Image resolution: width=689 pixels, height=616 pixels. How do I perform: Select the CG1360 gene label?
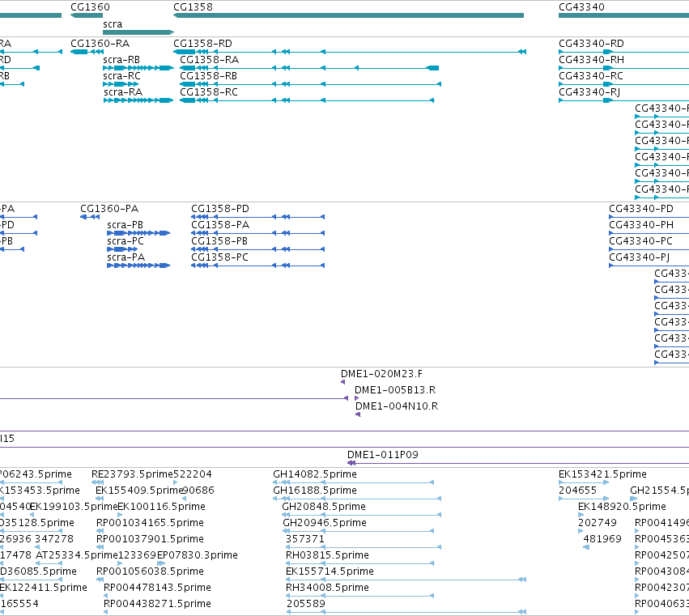pyautogui.click(x=90, y=7)
